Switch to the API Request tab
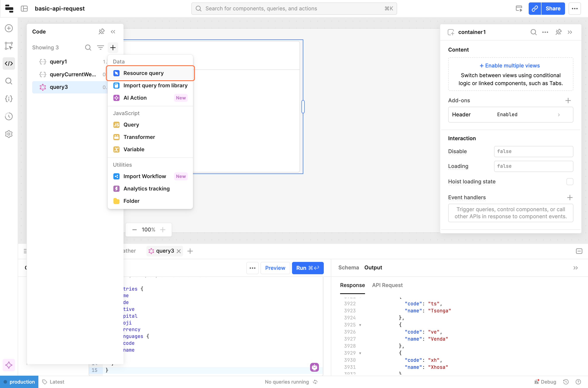 [387, 285]
